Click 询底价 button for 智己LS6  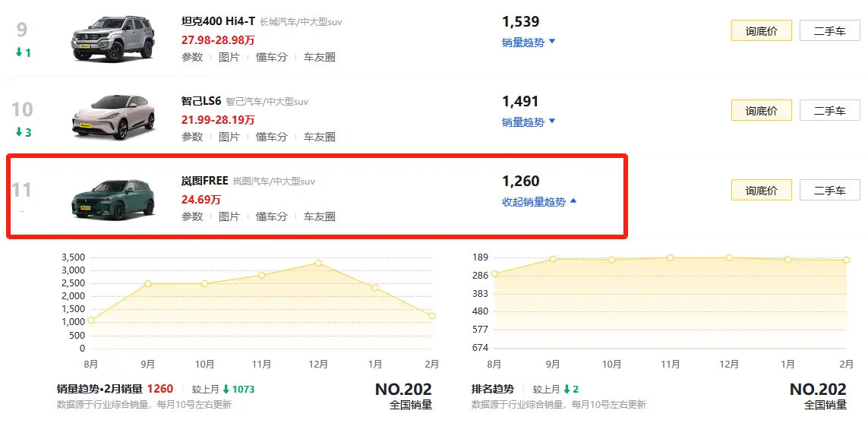pyautogui.click(x=761, y=111)
